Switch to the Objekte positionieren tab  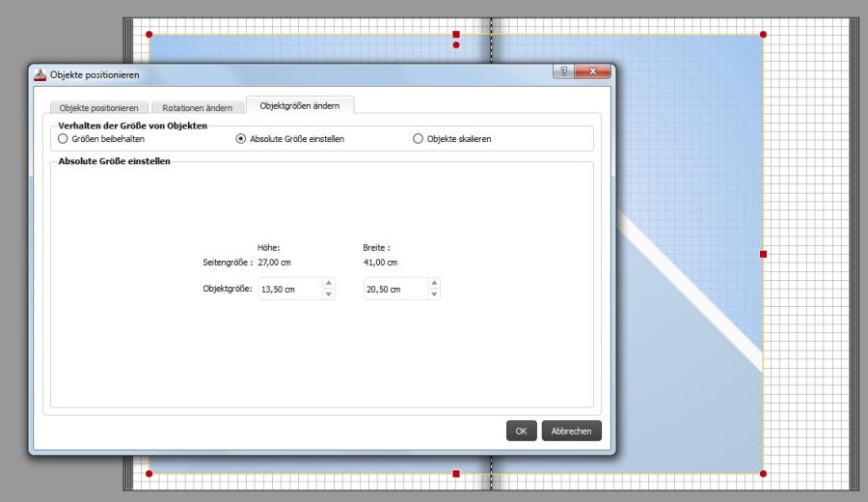[x=98, y=107]
